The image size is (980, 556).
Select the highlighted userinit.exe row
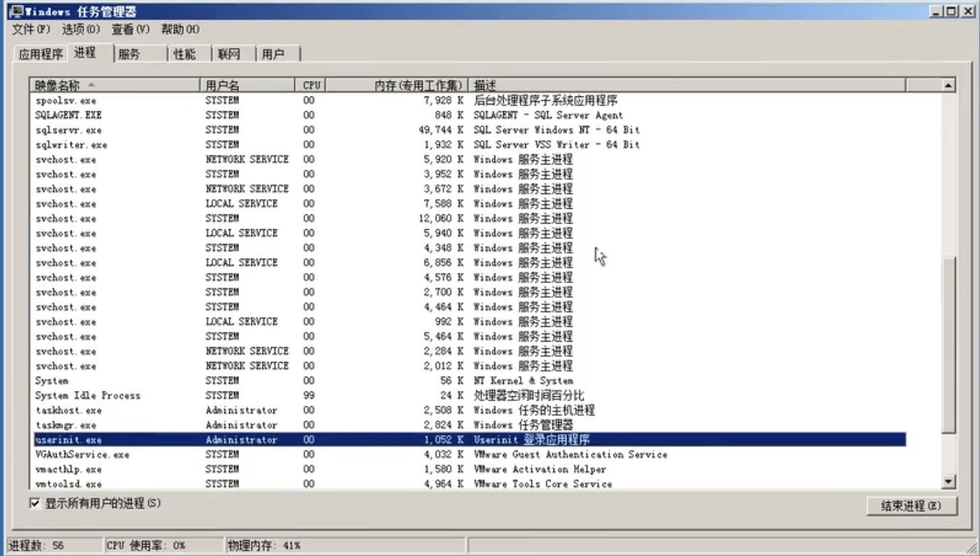tap(469, 440)
